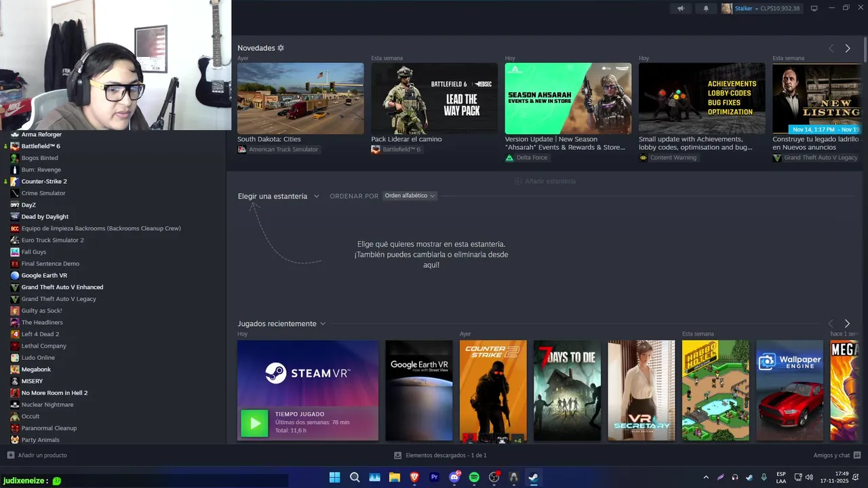Screen dimensions: 868x488
Task: Open the Google Earth VR cover
Action: [418, 390]
